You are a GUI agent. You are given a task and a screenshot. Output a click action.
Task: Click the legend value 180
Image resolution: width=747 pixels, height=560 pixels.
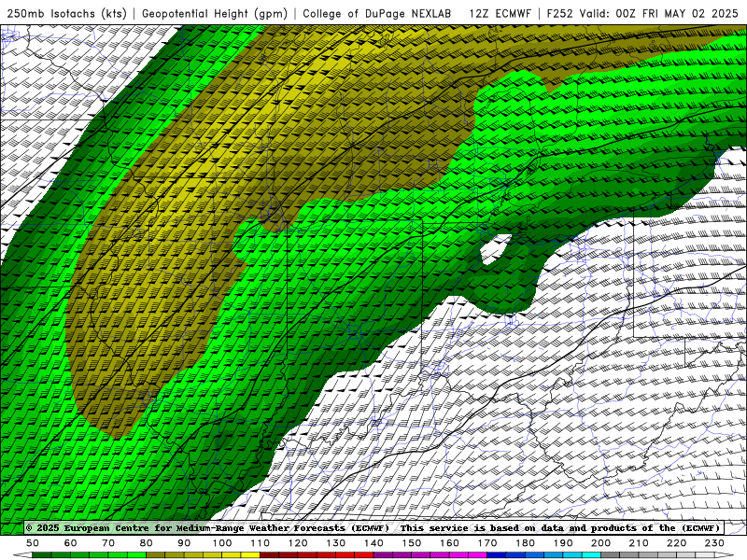point(526,543)
